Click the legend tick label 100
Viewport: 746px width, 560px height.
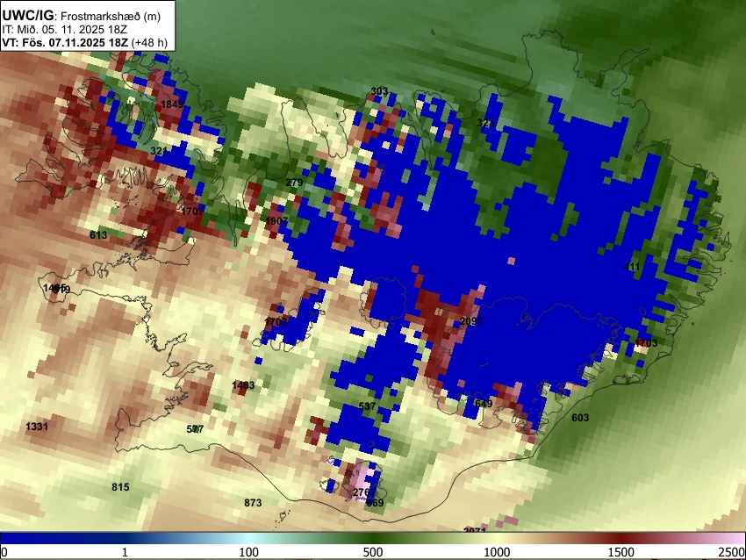(x=248, y=552)
